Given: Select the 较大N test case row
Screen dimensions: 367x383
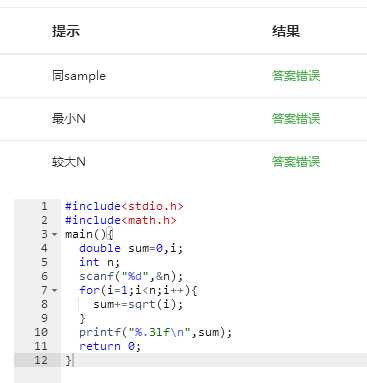Looking at the screenshot, I should point(183,162).
